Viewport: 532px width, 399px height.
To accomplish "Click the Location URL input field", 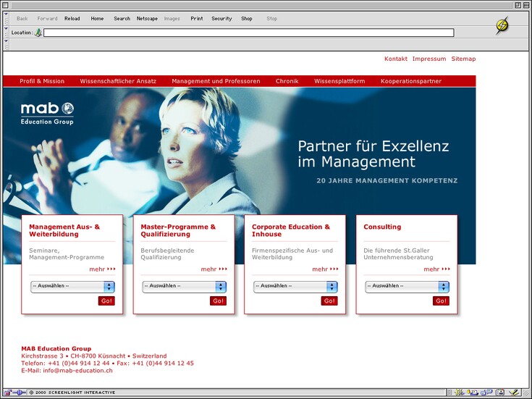I will (x=249, y=33).
